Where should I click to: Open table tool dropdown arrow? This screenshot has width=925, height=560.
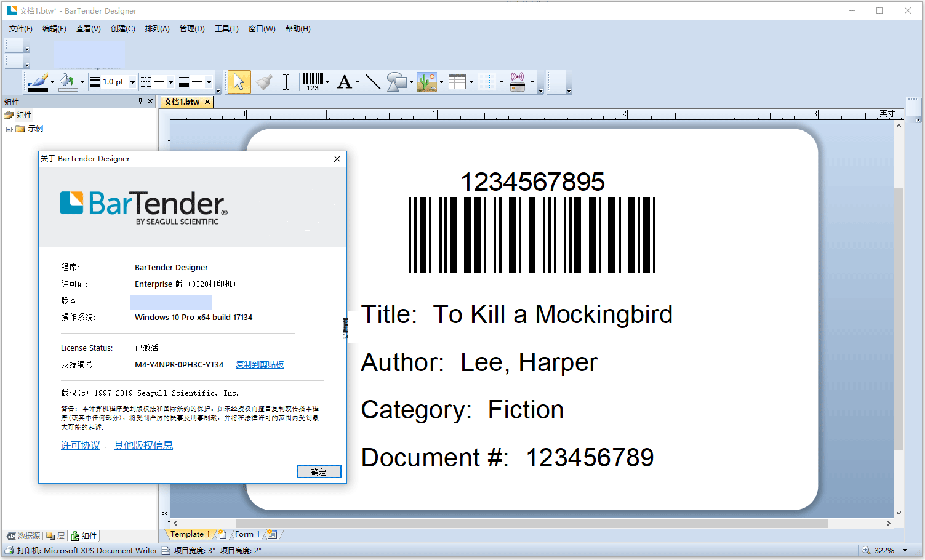tap(471, 82)
